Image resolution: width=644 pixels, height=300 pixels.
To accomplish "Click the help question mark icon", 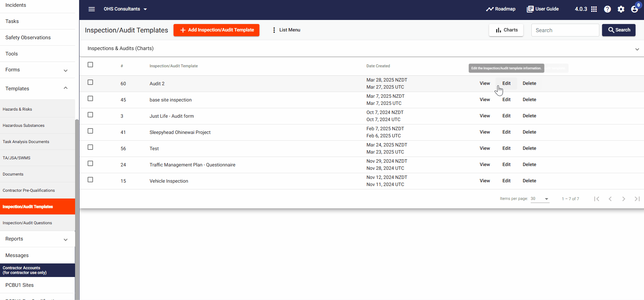I will point(607,9).
